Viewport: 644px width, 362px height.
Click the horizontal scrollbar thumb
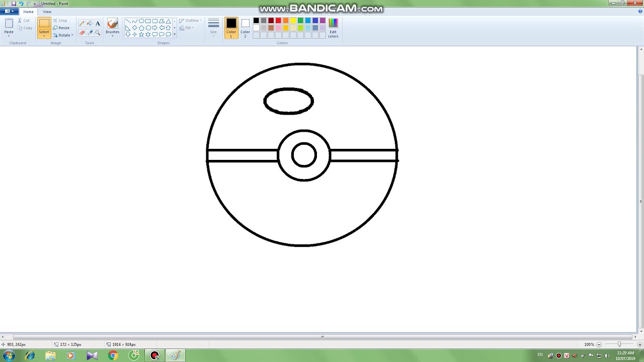tap(323, 337)
